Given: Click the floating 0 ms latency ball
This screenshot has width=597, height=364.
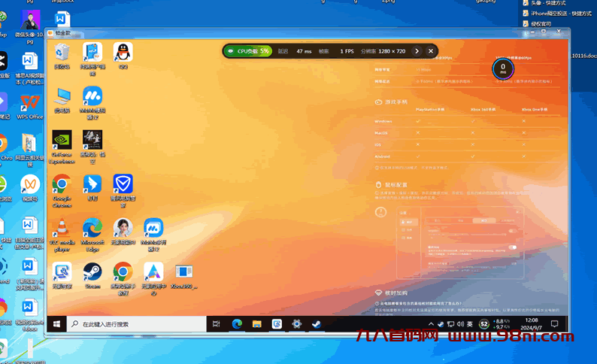Looking at the screenshot, I should [502, 68].
